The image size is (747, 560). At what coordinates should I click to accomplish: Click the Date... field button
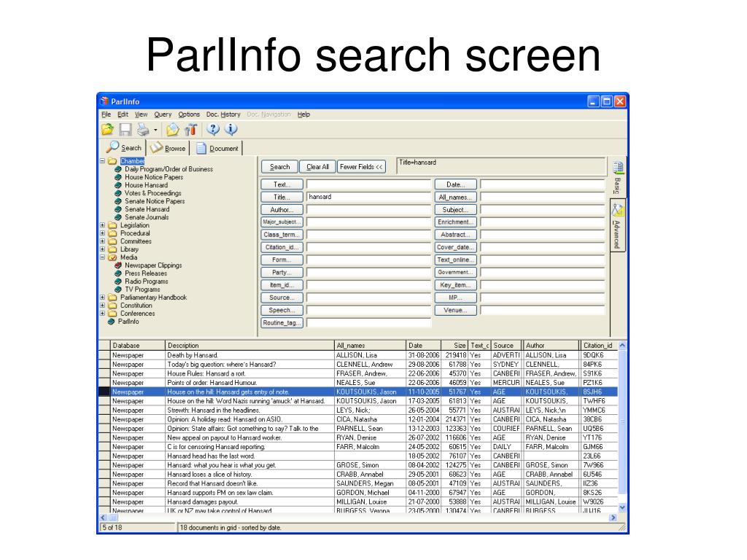(455, 184)
